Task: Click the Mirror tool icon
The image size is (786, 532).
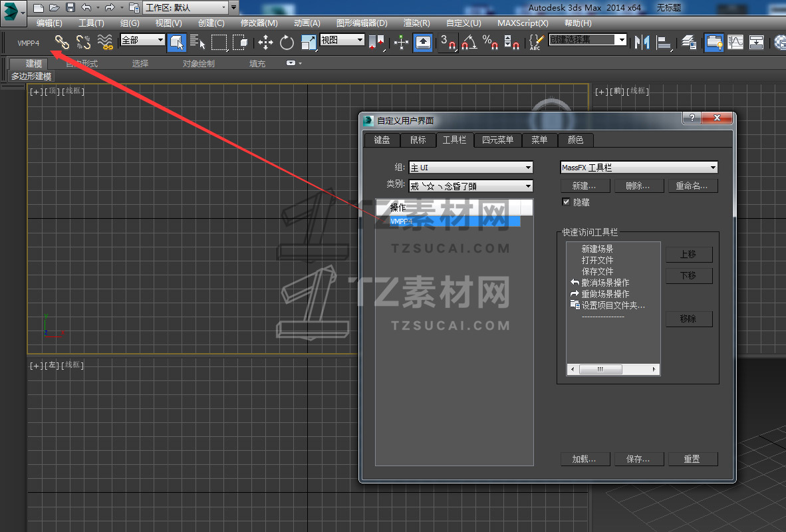Action: pyautogui.click(x=642, y=43)
